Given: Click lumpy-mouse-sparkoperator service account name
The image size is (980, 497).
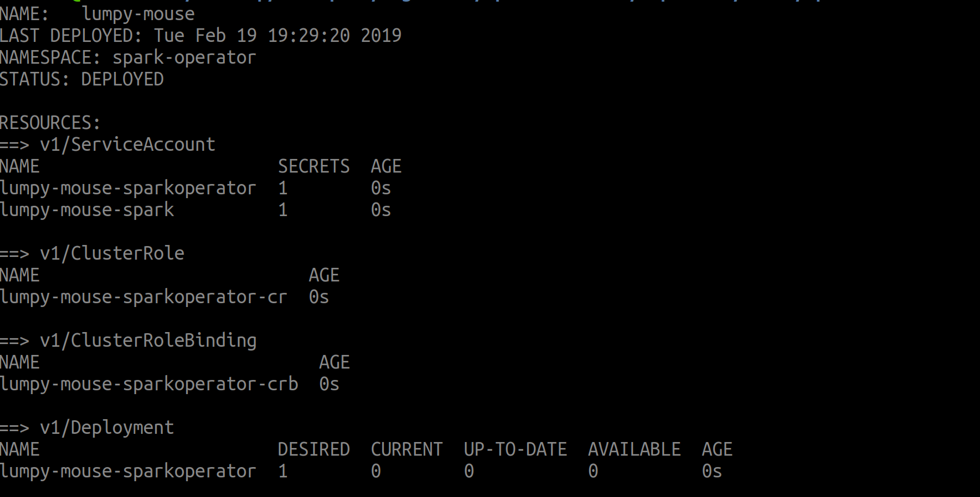Looking at the screenshot, I should [127, 188].
